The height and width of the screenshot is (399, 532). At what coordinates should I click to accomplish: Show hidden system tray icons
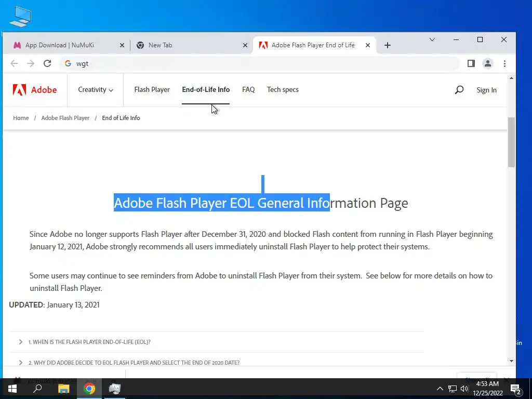click(440, 389)
